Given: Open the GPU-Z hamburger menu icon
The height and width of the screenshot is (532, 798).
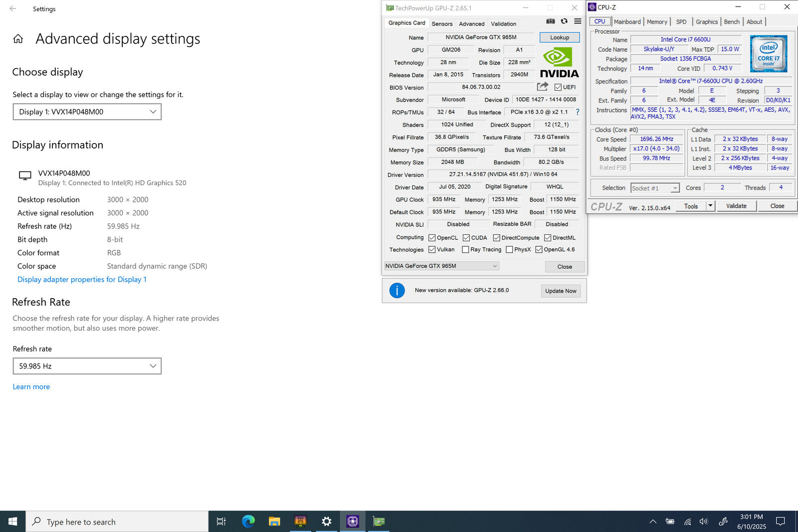Looking at the screenshot, I should click(578, 21).
